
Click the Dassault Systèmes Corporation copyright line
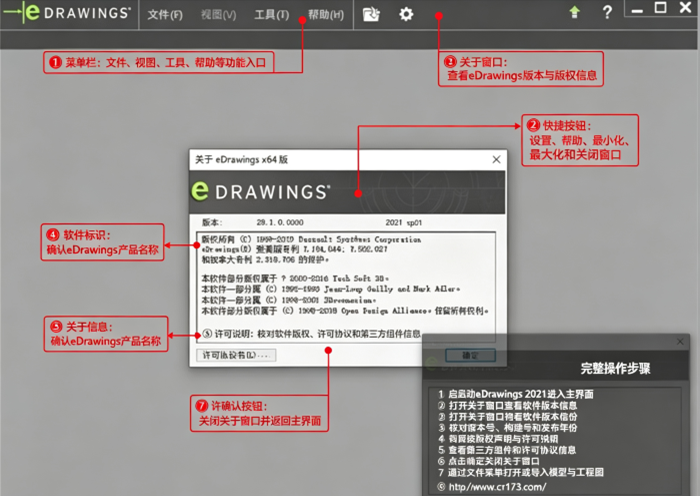(x=311, y=239)
